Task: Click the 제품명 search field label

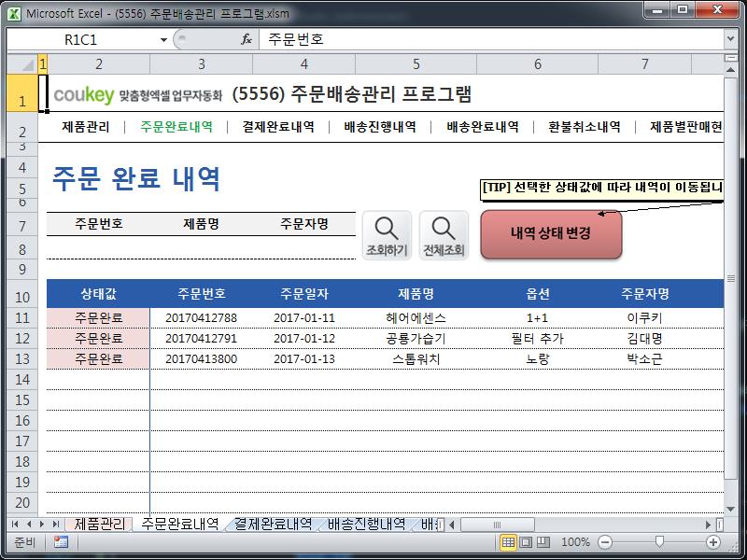Action: [201, 224]
